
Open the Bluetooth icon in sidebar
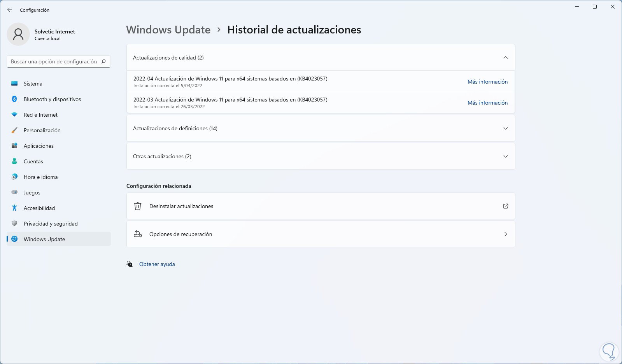pyautogui.click(x=14, y=99)
